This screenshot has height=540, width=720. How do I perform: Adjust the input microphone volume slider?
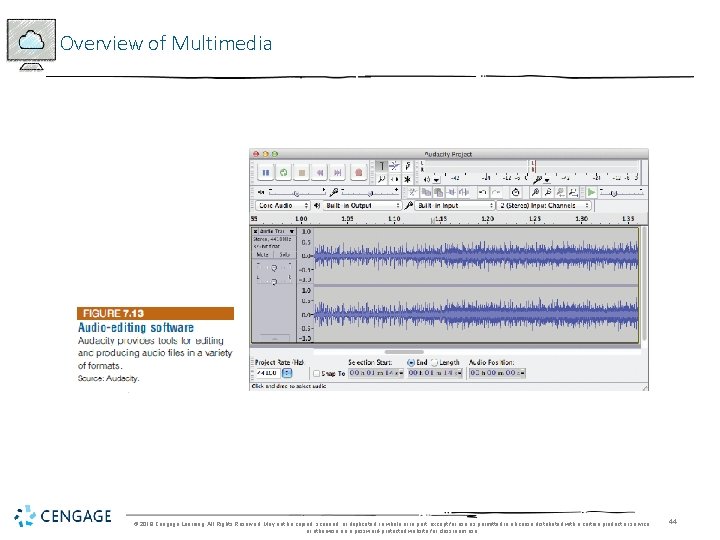(x=370, y=192)
